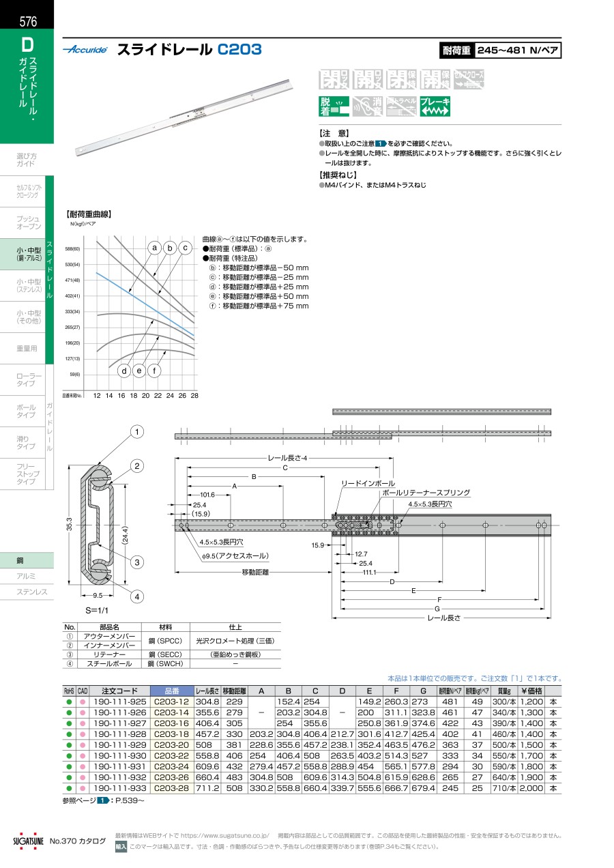This screenshot has height=868, width=614.
Task: Click the Accuride brand logo
Action: tap(86, 50)
